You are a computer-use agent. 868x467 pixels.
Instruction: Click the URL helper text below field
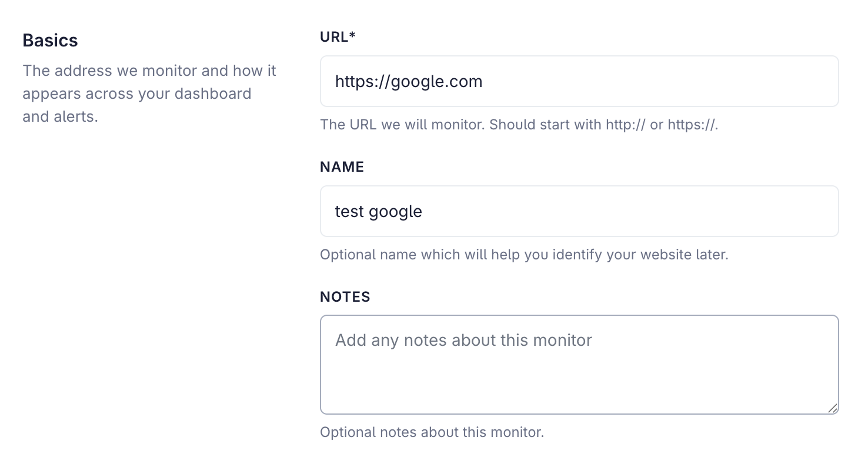tap(519, 125)
